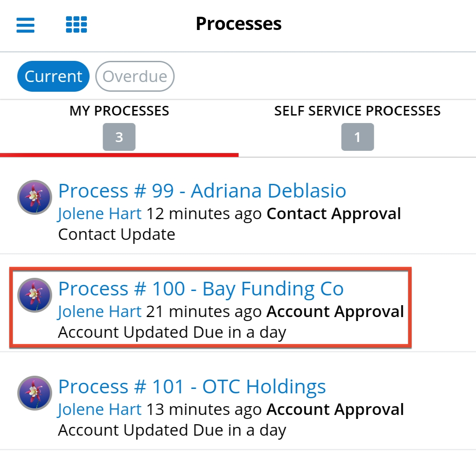
Task: Open the app launcher grid icon
Action: 76,25
